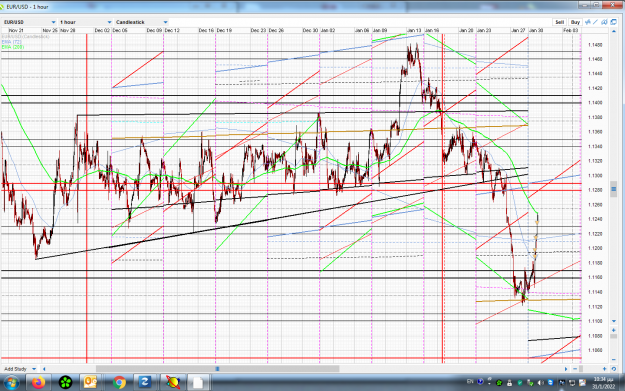Click the horizontal time scrollbar thumb
625x391 pixels.
pyautogui.click(x=217, y=369)
